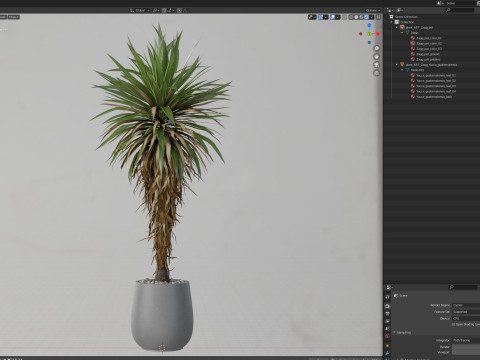The width and height of the screenshot is (480, 360).
Task: Click the blue Z axis gizmo ball
Action: (x=369, y=25)
